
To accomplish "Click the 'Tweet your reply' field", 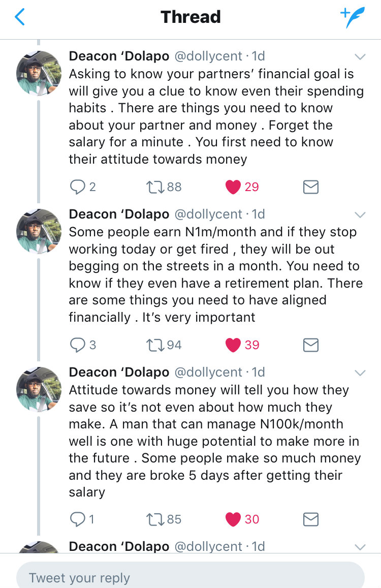I will click(x=190, y=575).
